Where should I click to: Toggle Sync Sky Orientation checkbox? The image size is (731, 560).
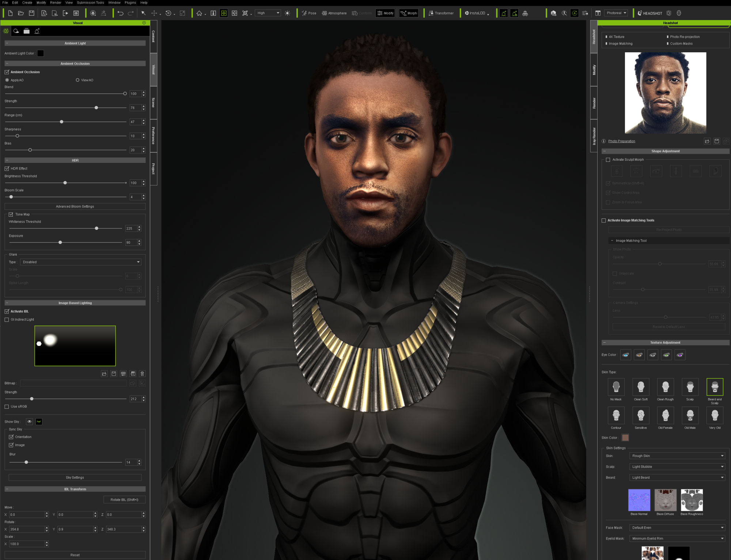[11, 437]
